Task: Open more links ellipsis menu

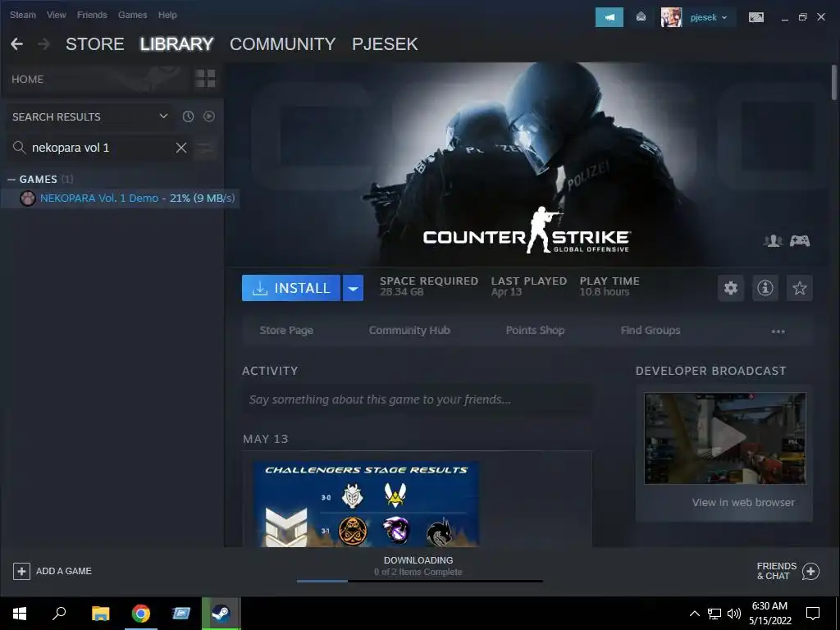Action: pyautogui.click(x=778, y=331)
